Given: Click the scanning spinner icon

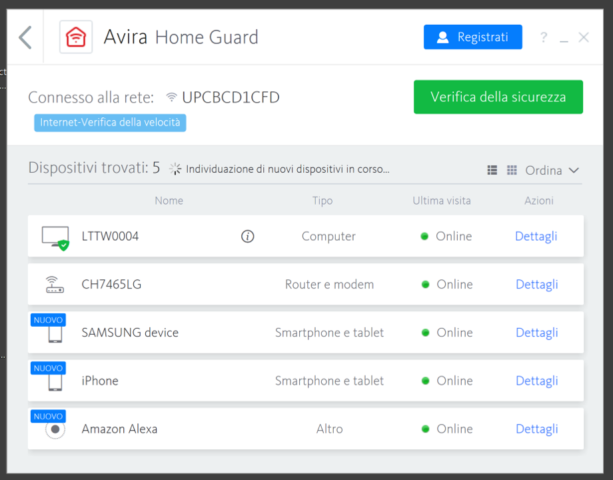Looking at the screenshot, I should (175, 169).
